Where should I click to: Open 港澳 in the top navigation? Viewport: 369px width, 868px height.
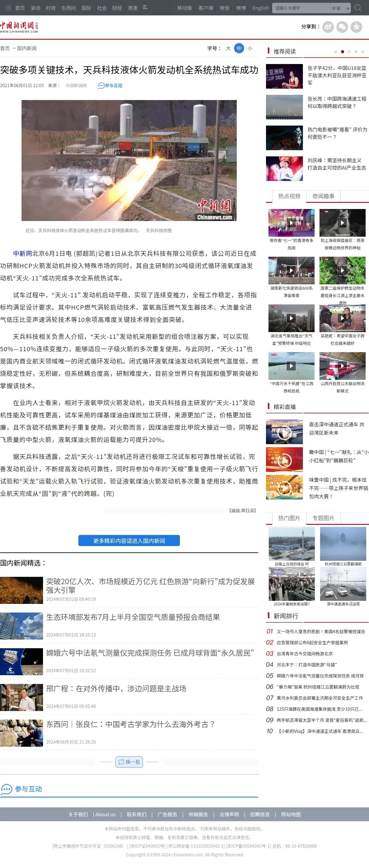coord(133,8)
